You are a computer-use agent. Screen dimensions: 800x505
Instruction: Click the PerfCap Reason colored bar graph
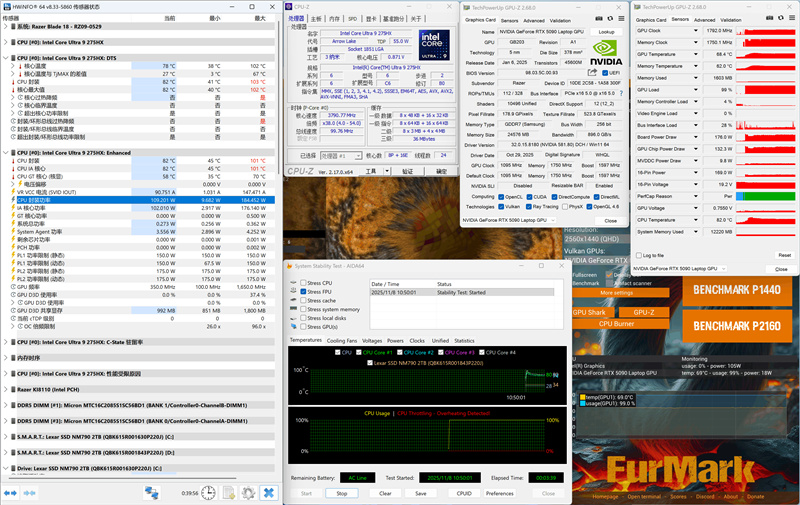coord(764,197)
